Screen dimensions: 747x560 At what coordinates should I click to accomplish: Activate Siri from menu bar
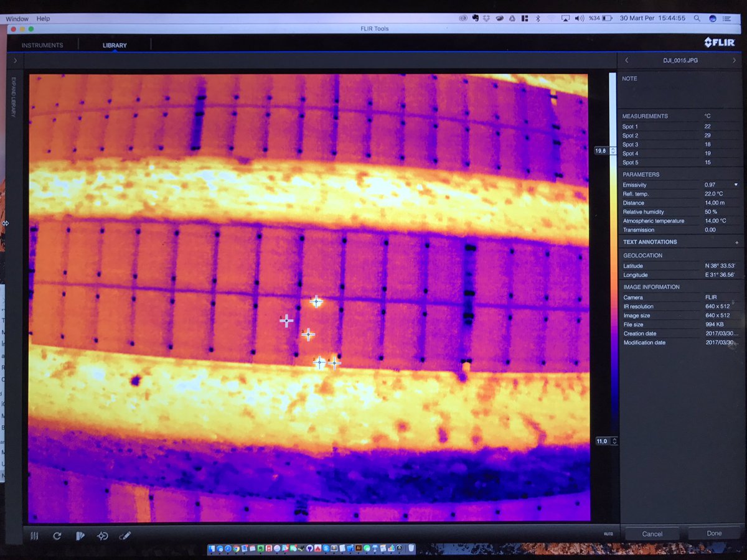[x=713, y=19]
